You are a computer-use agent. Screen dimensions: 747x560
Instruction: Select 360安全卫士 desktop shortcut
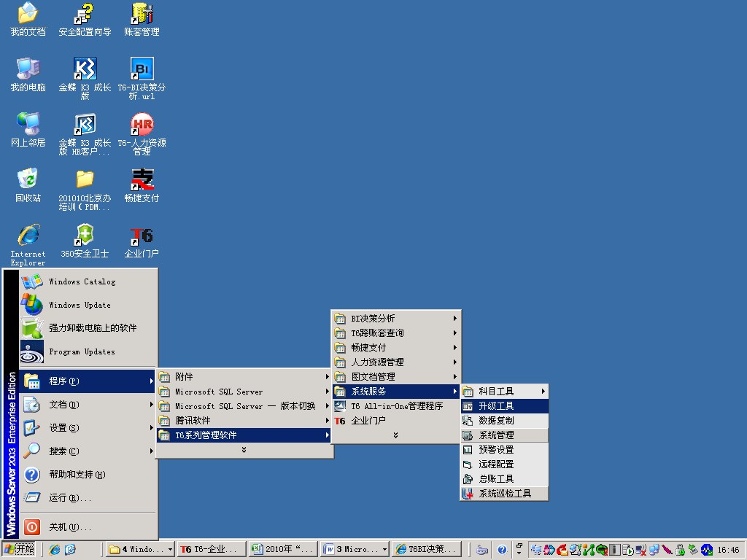pyautogui.click(x=85, y=241)
